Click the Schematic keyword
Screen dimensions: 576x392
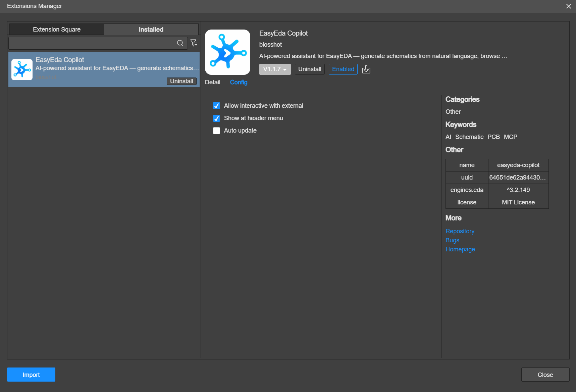[x=469, y=137]
